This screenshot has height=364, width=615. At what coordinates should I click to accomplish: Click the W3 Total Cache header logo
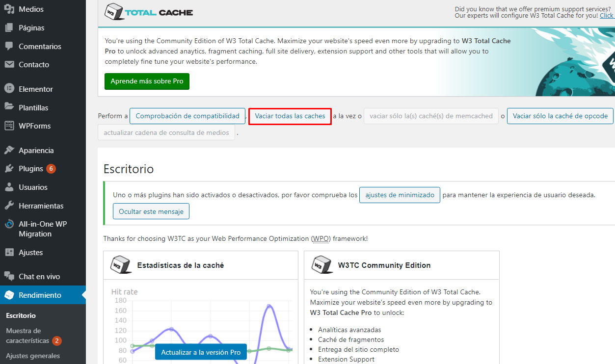(149, 12)
